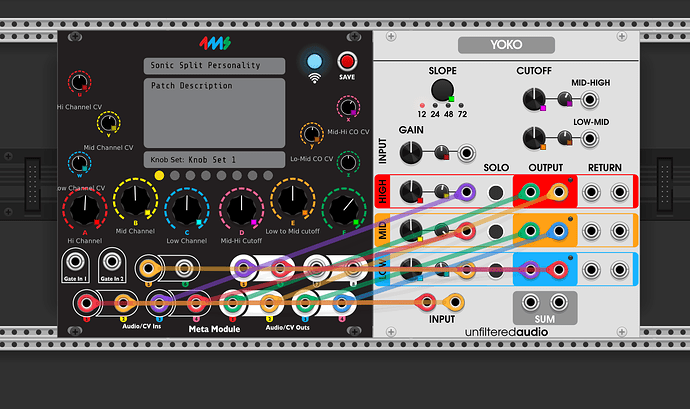The image size is (690, 409).
Task: Click the blue wireless button above the wifi symbol
Action: point(314,61)
